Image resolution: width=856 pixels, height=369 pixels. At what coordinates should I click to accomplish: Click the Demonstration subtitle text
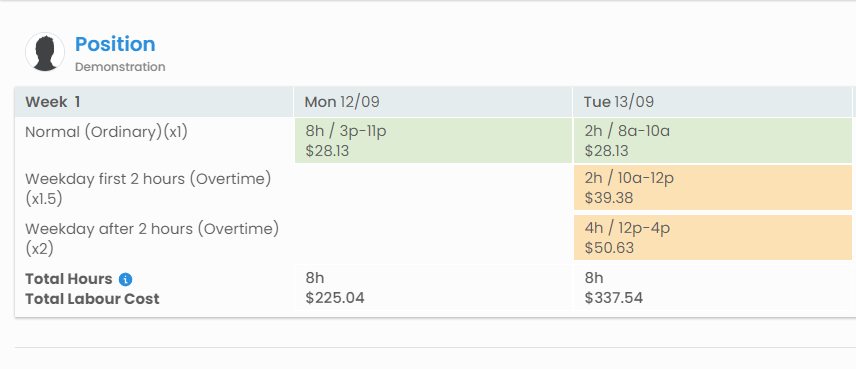[x=120, y=67]
